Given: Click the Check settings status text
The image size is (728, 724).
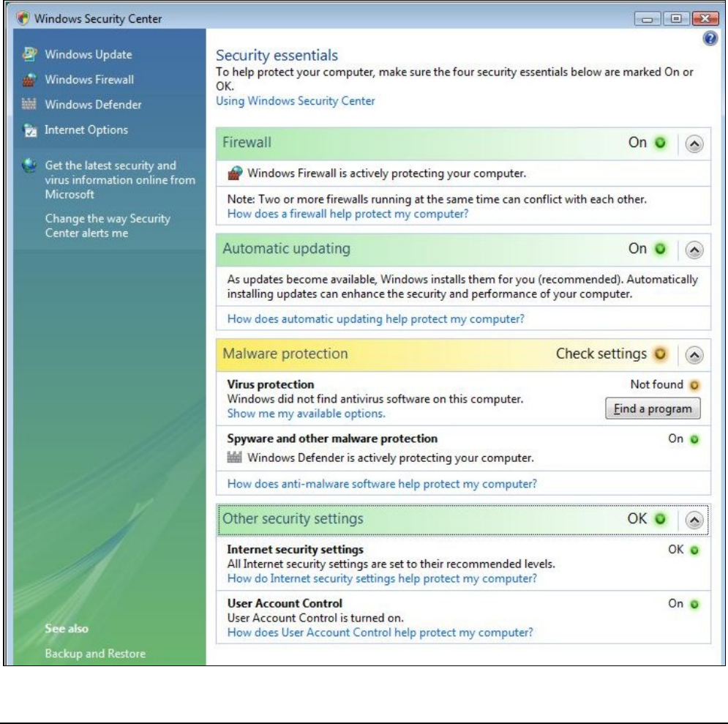Looking at the screenshot, I should (601, 354).
